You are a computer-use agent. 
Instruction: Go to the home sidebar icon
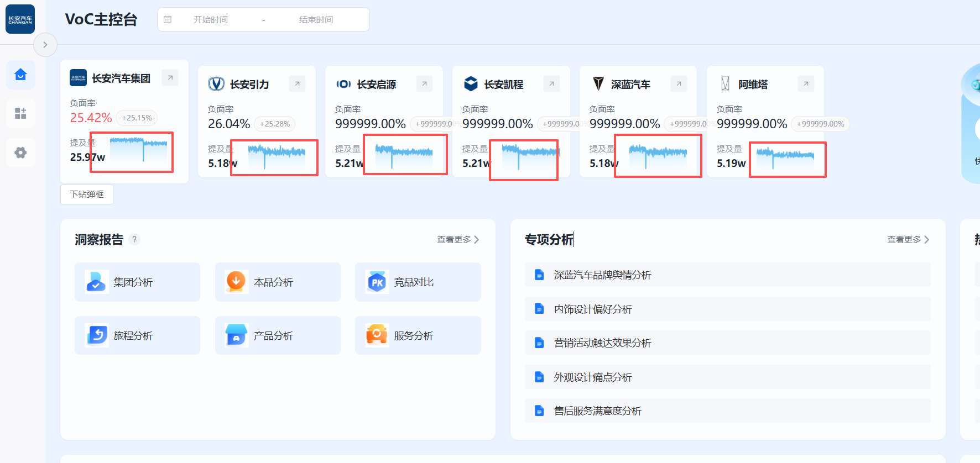coord(20,75)
